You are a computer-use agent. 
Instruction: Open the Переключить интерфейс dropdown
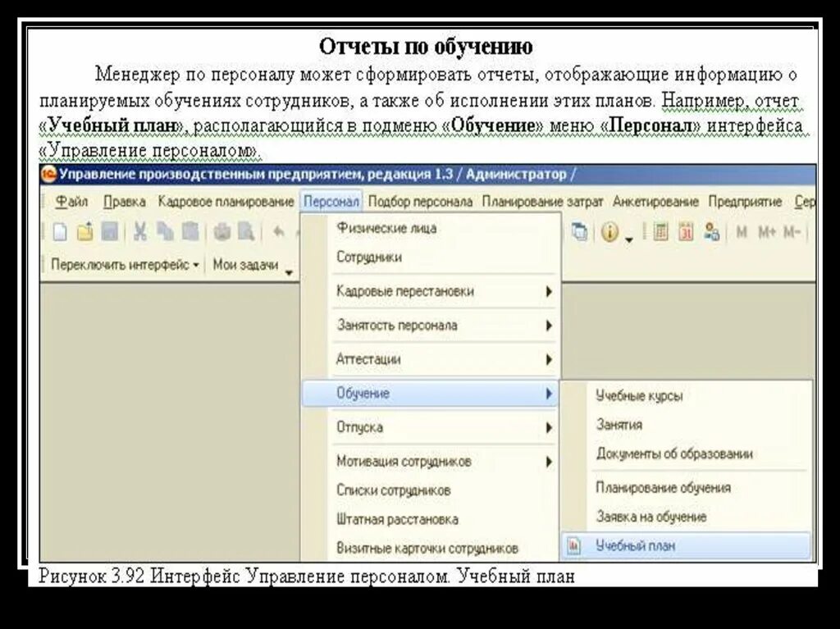point(125,264)
